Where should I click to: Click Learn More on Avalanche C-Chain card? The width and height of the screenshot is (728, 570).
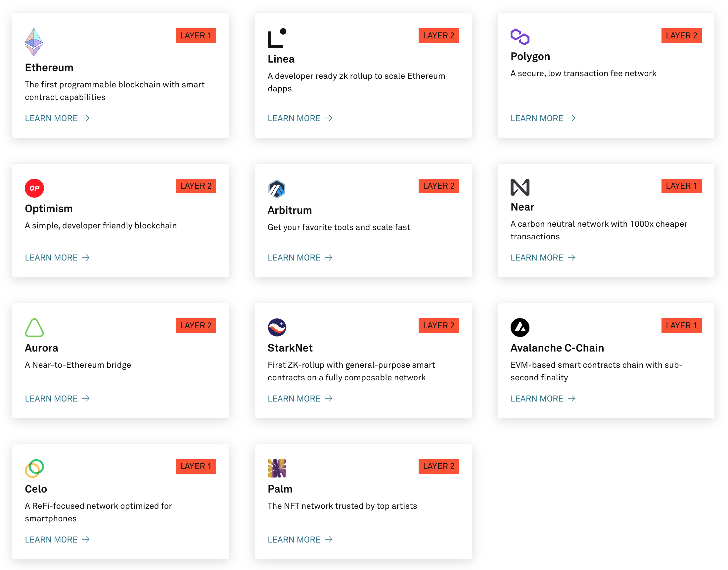click(x=542, y=399)
